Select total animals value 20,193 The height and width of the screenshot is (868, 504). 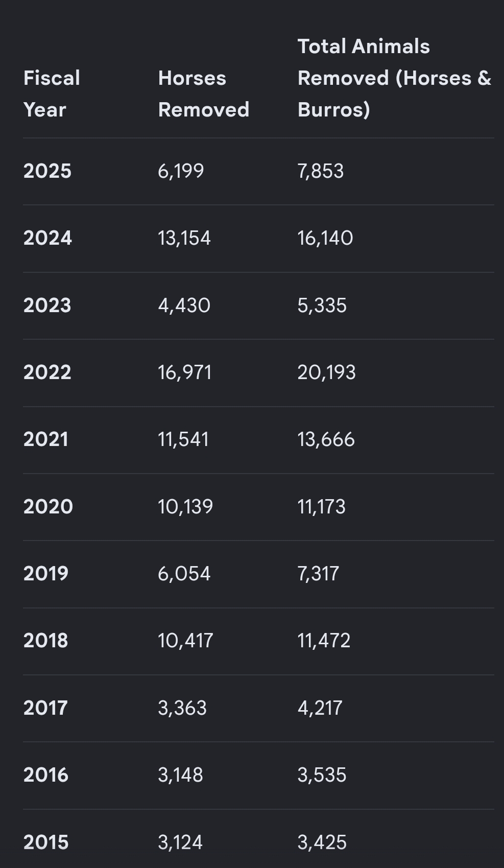(327, 372)
